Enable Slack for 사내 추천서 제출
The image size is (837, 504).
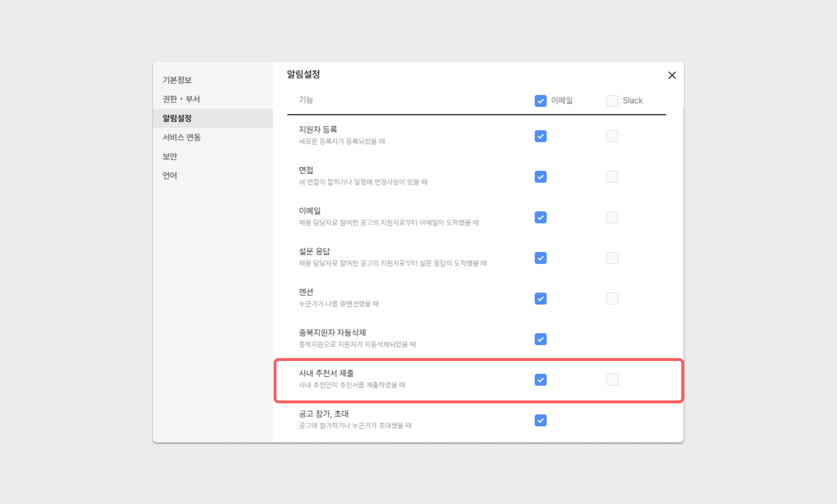(x=612, y=380)
